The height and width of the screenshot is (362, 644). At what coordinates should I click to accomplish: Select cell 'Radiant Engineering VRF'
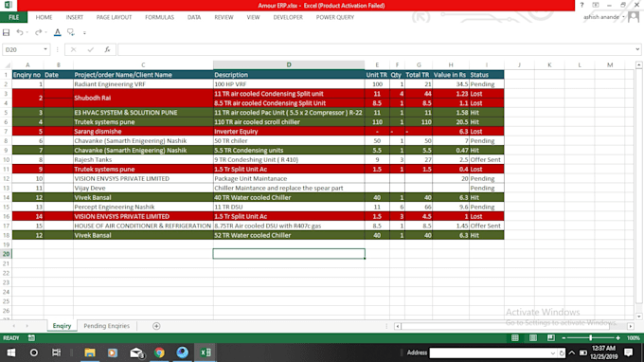click(x=143, y=84)
